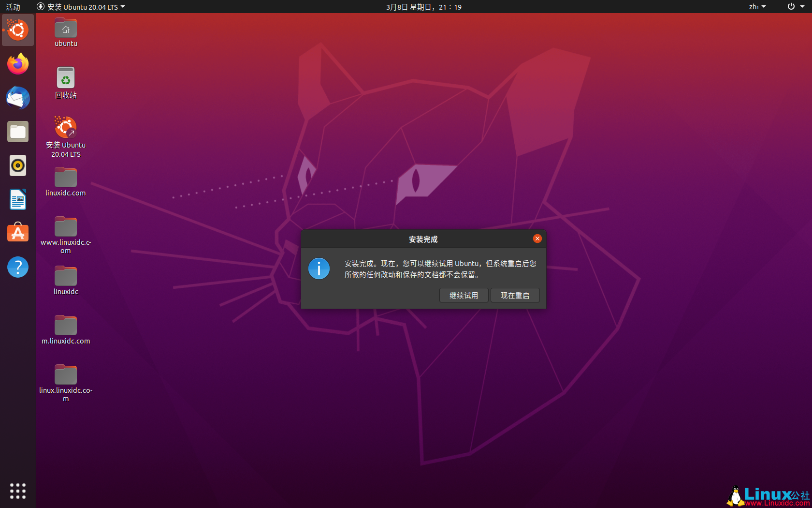Launch Rhythmbox music player

tap(17, 165)
